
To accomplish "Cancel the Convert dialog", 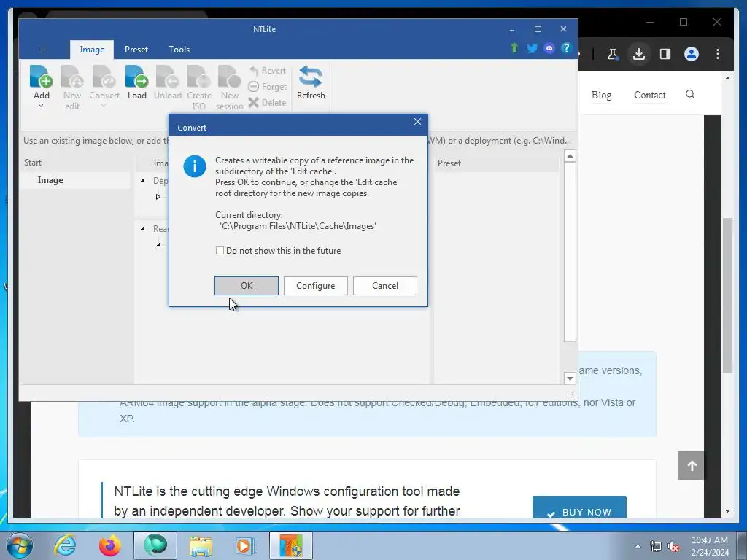I will [385, 286].
